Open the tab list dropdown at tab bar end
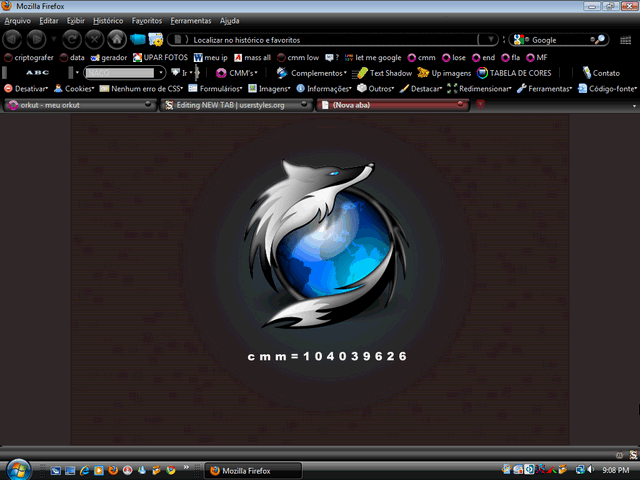The height and width of the screenshot is (480, 640). coord(634,106)
